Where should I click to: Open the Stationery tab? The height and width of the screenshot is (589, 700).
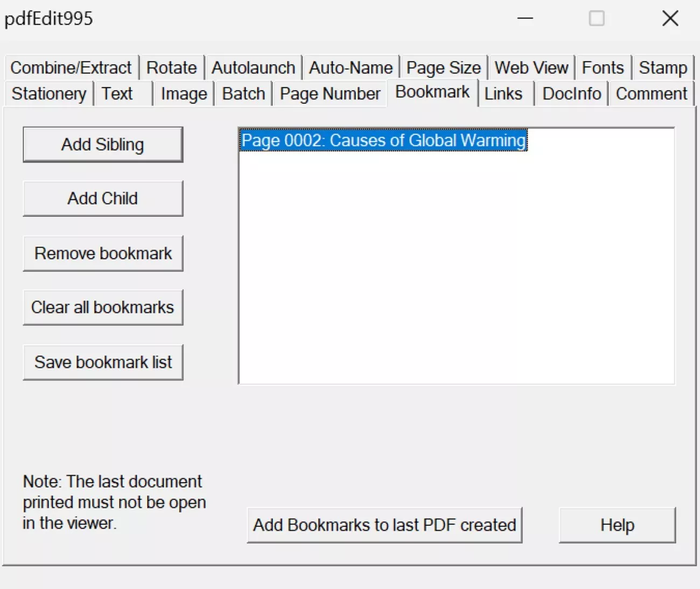tap(48, 93)
